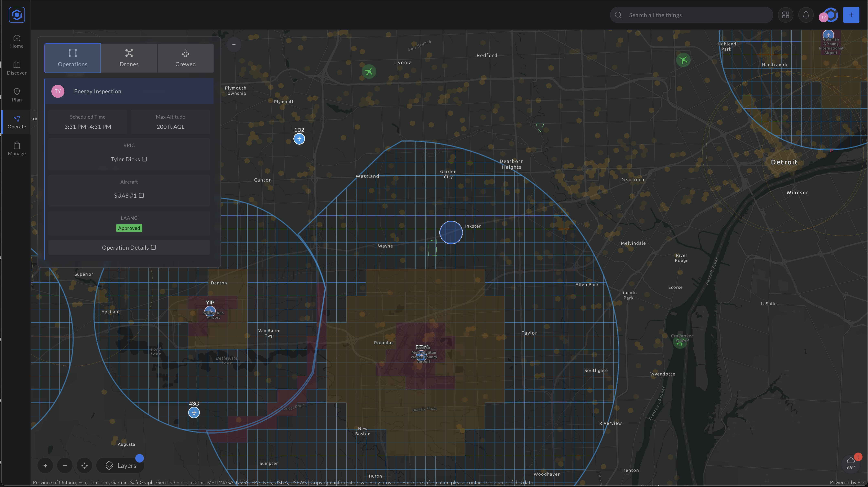The width and height of the screenshot is (868, 487).
Task: Open the Discover section
Action: [x=17, y=68]
